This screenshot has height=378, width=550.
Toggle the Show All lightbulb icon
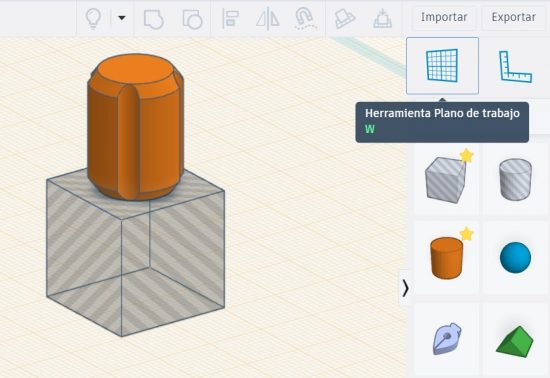[93, 18]
